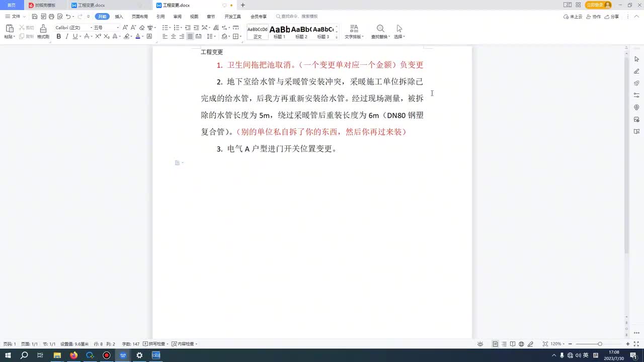Open the 审阅 ribbon tab
This screenshot has width=644, height=362.
177,17
